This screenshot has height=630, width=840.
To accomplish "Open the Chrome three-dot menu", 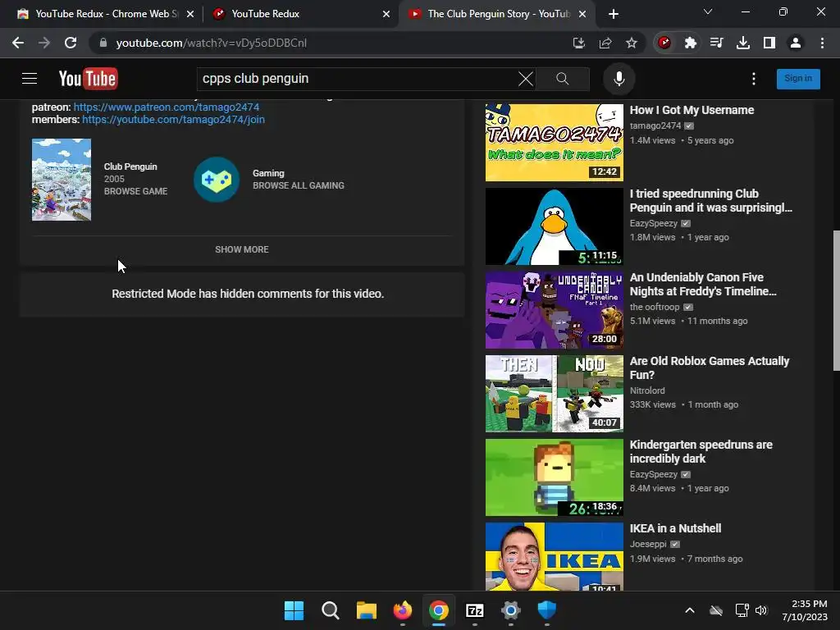I will click(x=822, y=43).
